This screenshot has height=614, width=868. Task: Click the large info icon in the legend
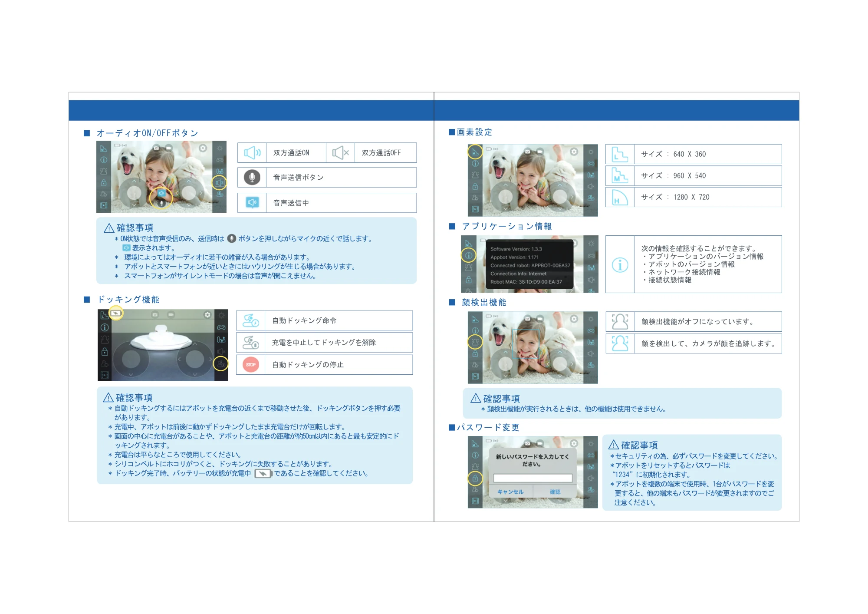point(620,264)
